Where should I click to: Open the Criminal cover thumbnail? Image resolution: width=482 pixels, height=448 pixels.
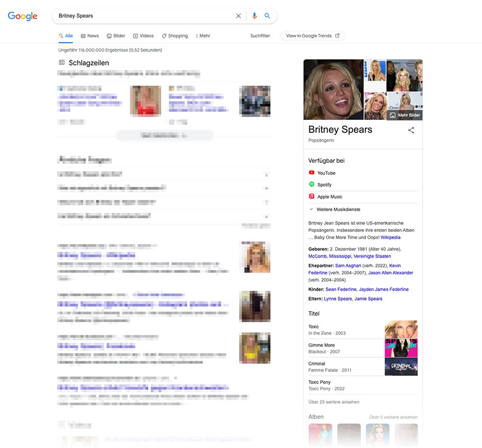tap(401, 366)
